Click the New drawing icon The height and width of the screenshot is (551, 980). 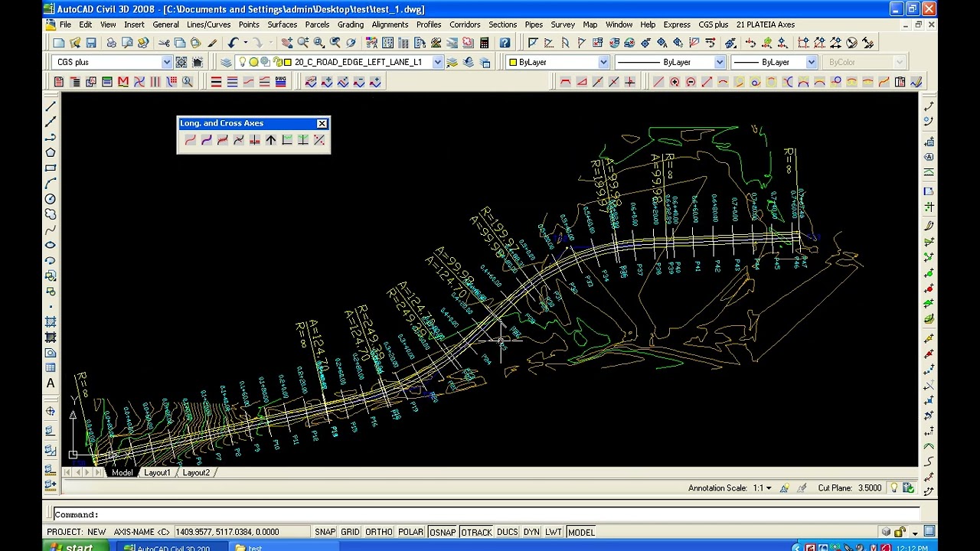[59, 43]
